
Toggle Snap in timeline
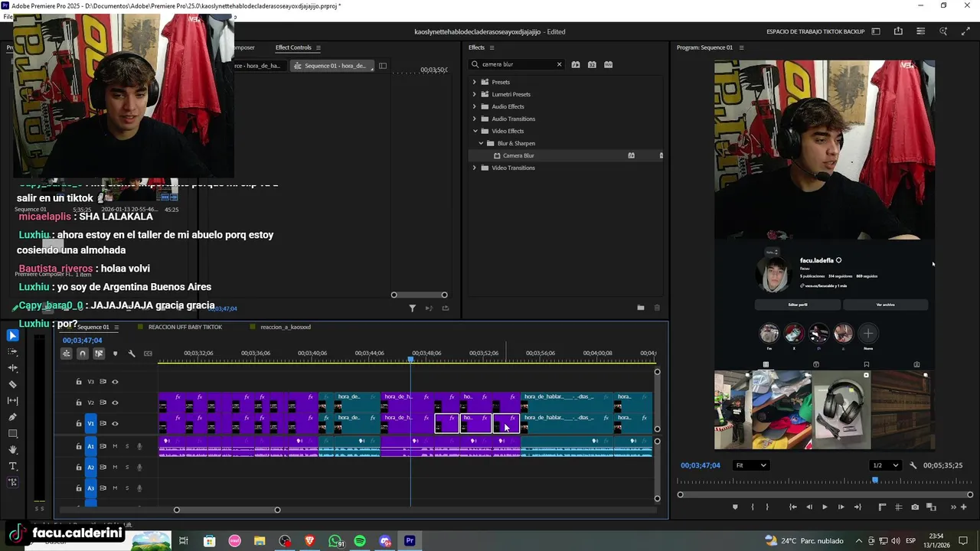(x=83, y=354)
